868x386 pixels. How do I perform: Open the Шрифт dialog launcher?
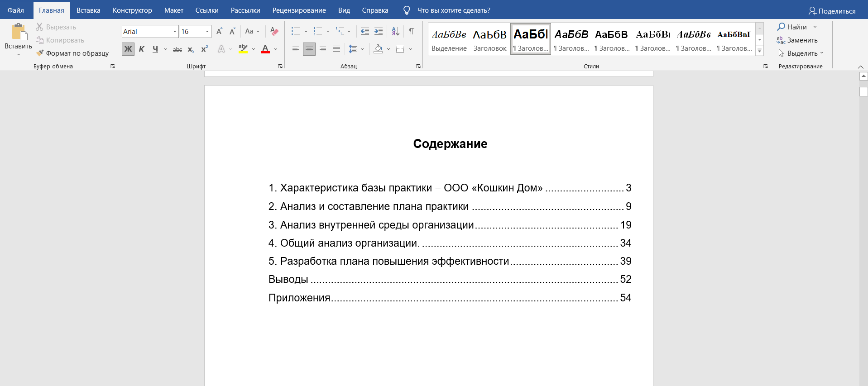pos(280,67)
